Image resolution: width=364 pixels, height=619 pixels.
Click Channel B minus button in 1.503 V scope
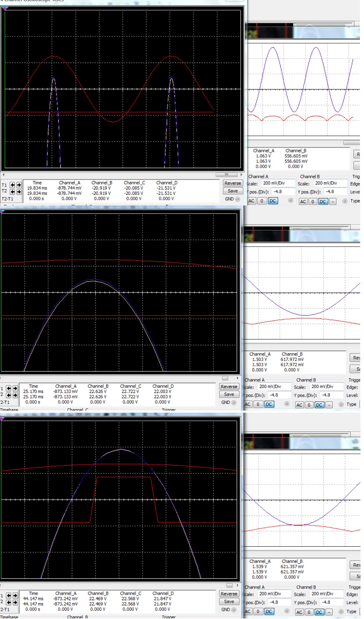point(329,405)
